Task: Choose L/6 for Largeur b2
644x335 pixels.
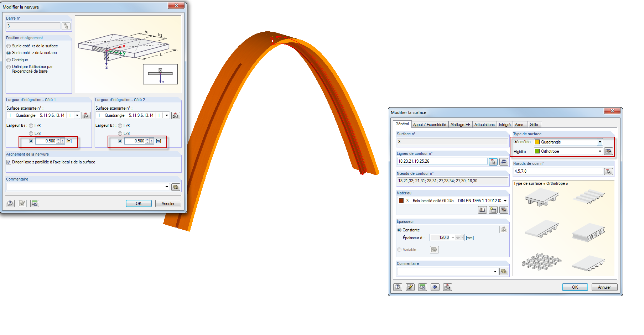Action: [x=120, y=126]
